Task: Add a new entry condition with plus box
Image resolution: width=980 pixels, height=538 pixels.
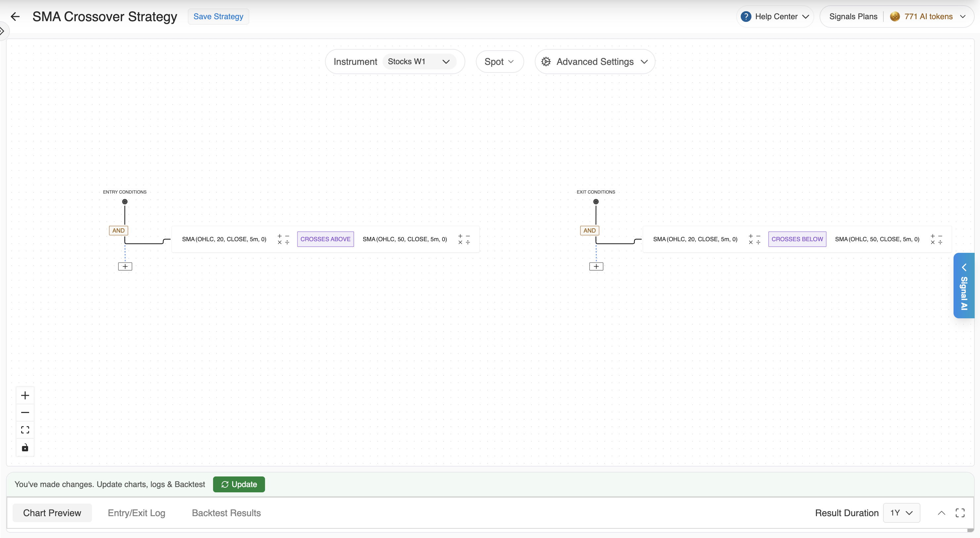Action: 125,266
